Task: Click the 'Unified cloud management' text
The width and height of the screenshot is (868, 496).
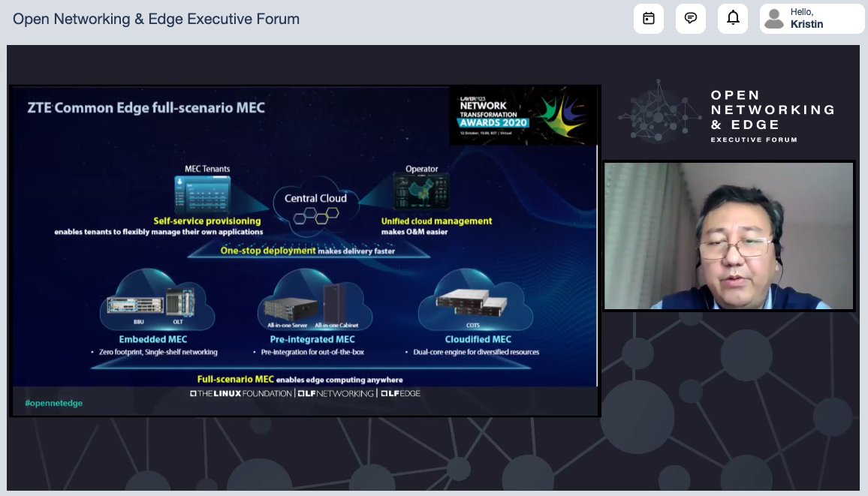Action: click(436, 221)
